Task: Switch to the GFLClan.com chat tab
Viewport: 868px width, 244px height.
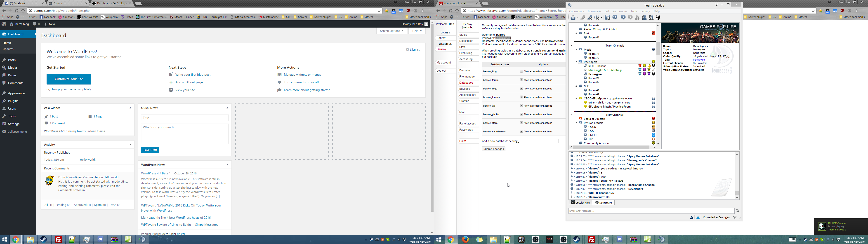Action: coord(580,203)
